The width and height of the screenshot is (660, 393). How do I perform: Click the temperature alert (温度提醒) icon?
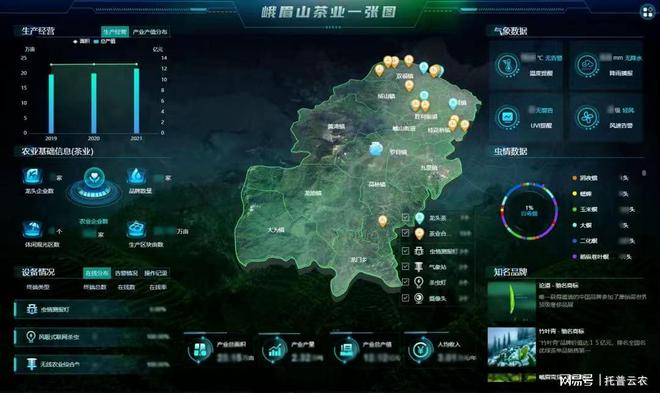pyautogui.click(x=508, y=65)
